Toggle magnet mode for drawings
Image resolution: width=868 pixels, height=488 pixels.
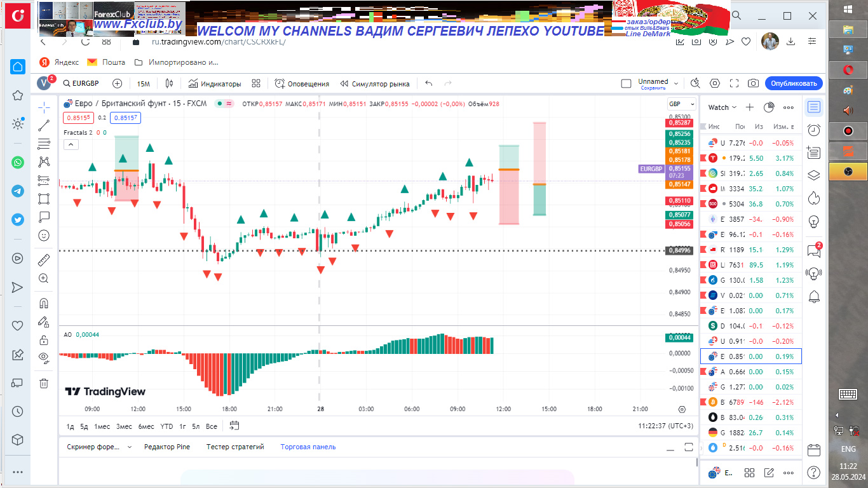(x=44, y=303)
